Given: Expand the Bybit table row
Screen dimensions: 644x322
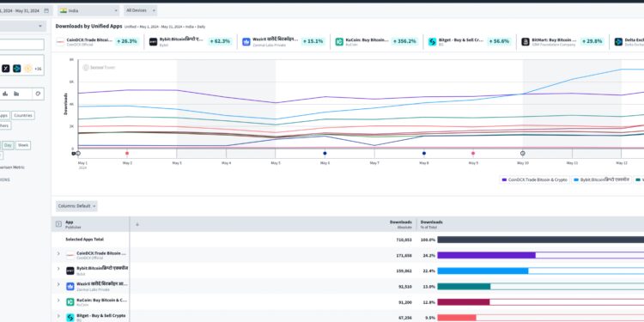Looking at the screenshot, I should (x=58, y=269).
